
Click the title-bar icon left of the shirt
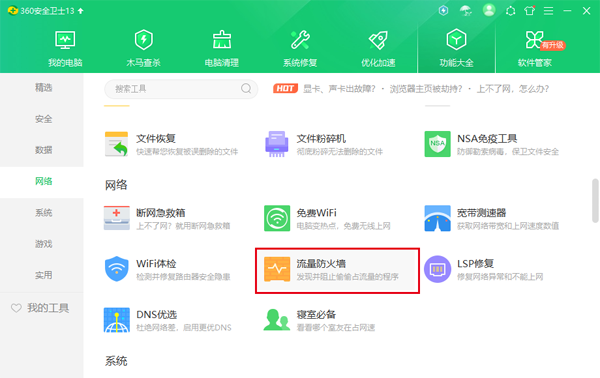point(510,11)
